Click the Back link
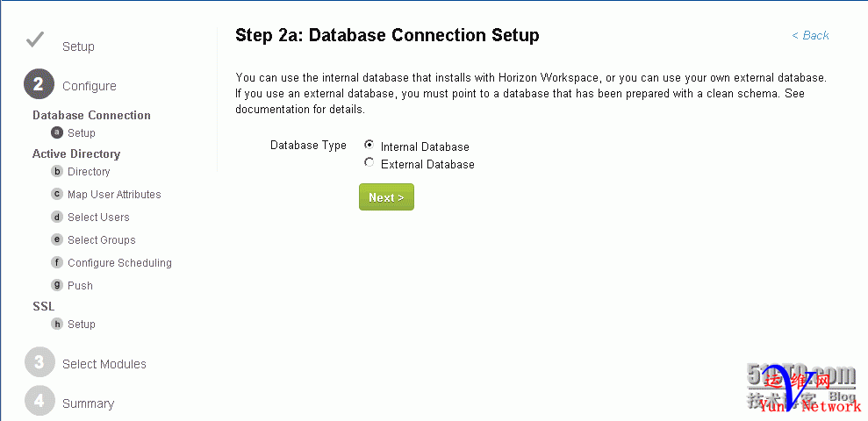 click(810, 35)
